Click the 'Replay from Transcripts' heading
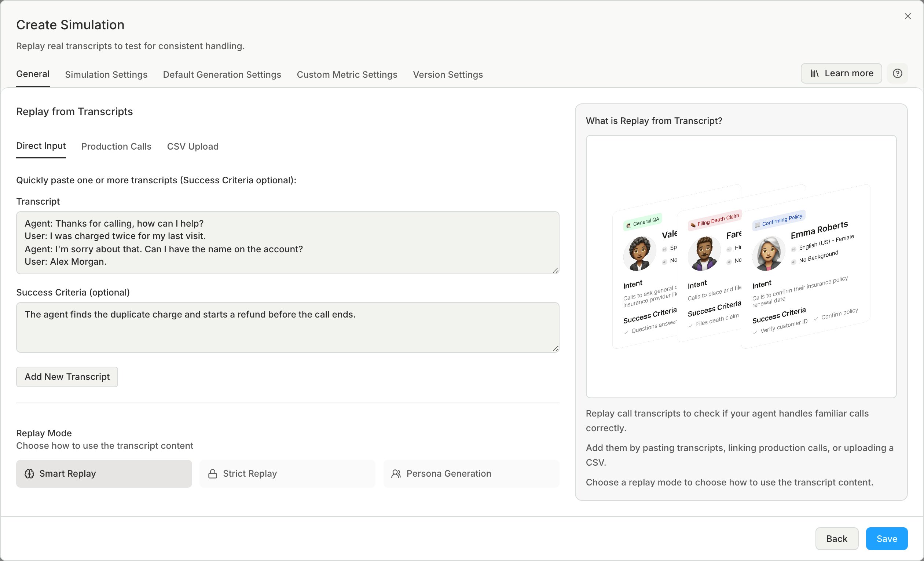Image resolution: width=924 pixels, height=561 pixels. pyautogui.click(x=74, y=112)
